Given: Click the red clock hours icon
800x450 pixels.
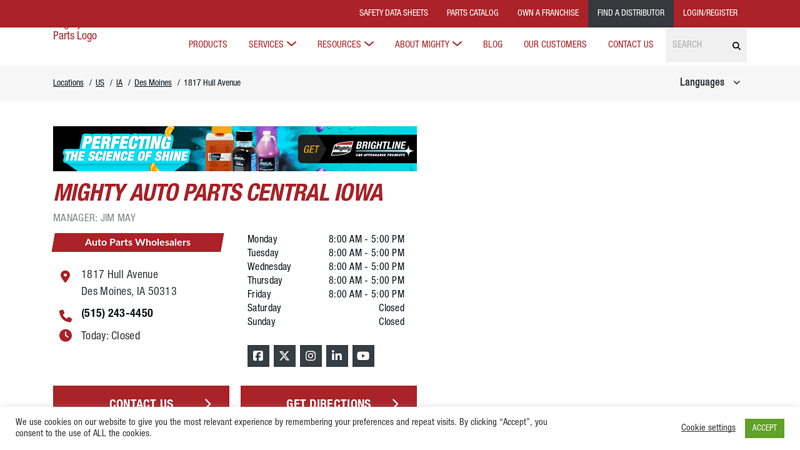Looking at the screenshot, I should [65, 335].
